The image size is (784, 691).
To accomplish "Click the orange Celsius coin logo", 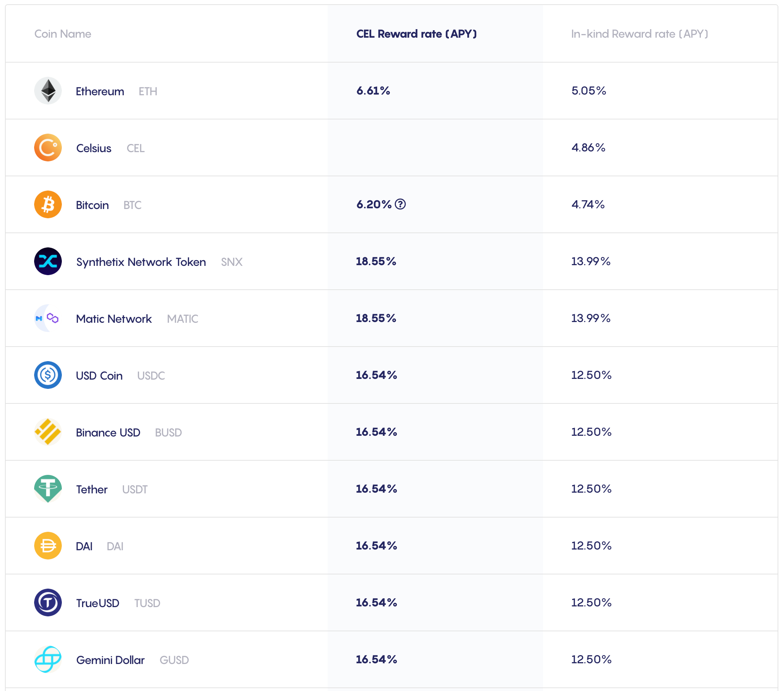I will pyautogui.click(x=48, y=148).
